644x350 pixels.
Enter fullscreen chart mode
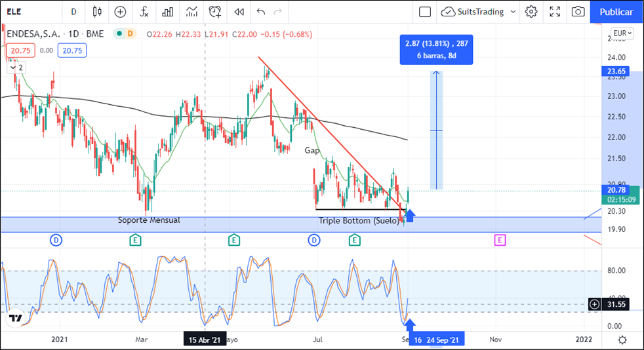555,12
